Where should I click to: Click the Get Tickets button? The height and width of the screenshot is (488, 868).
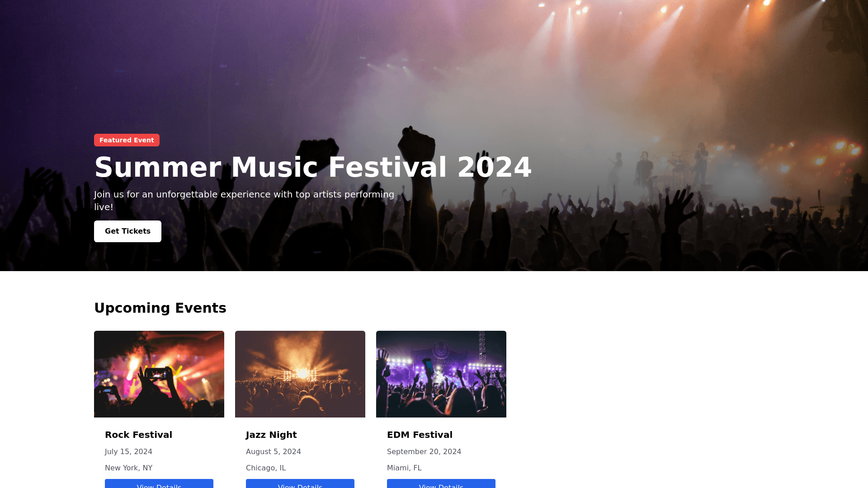(x=127, y=231)
